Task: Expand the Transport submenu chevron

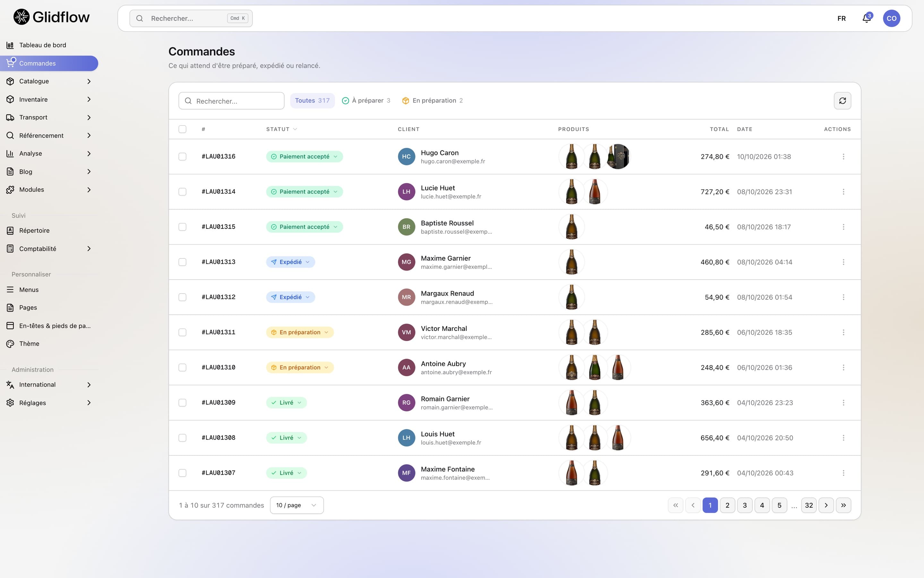Action: [x=89, y=117]
